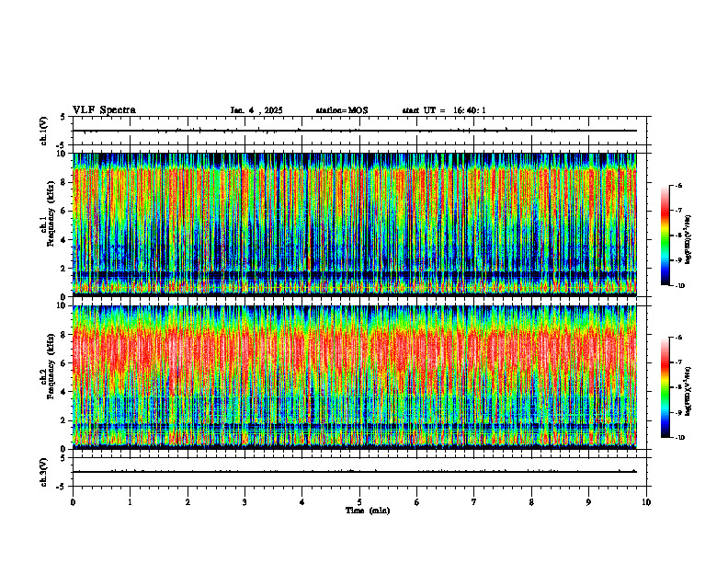Click the ch.2 spectrogram color bar

(665, 387)
